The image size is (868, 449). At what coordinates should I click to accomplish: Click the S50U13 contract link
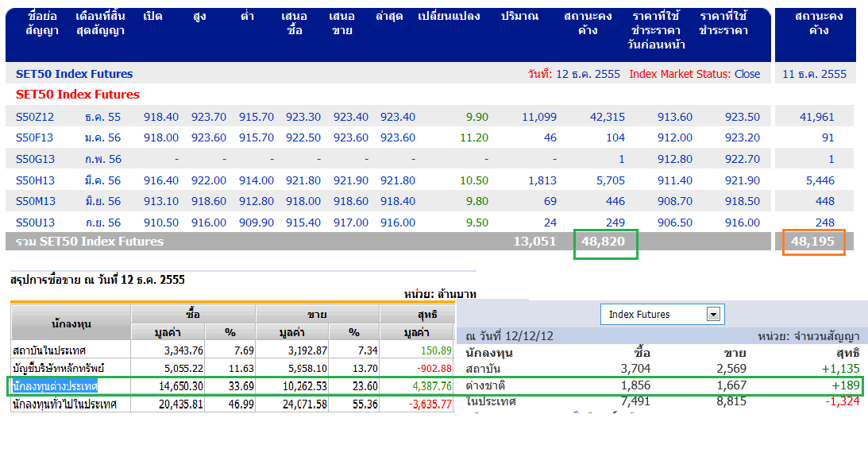pyautogui.click(x=35, y=223)
